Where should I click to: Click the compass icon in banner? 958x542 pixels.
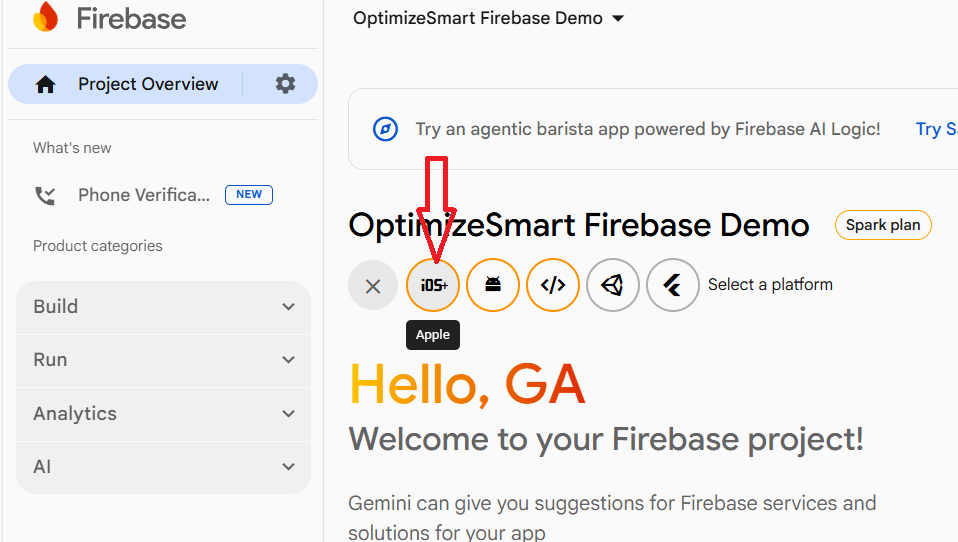[x=386, y=129]
